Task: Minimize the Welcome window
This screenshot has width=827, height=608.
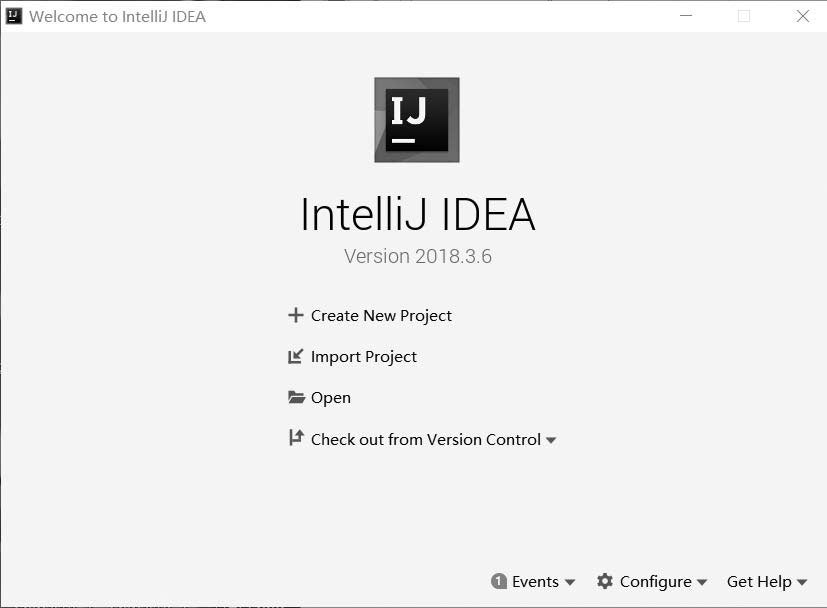Action: pos(686,16)
